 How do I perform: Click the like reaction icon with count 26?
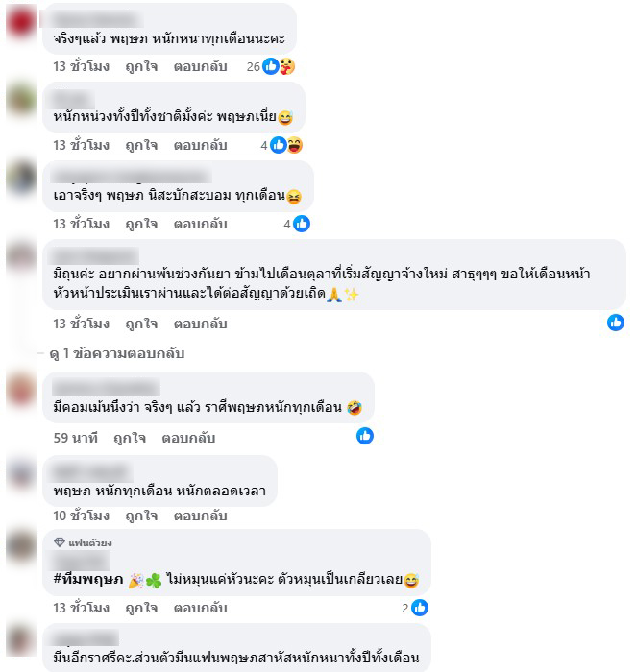click(x=271, y=66)
